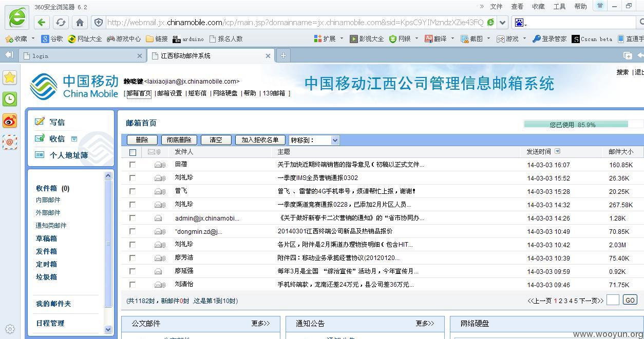Reload the page with the refresh icon
The height and width of the screenshot is (339, 644).
click(x=61, y=23)
